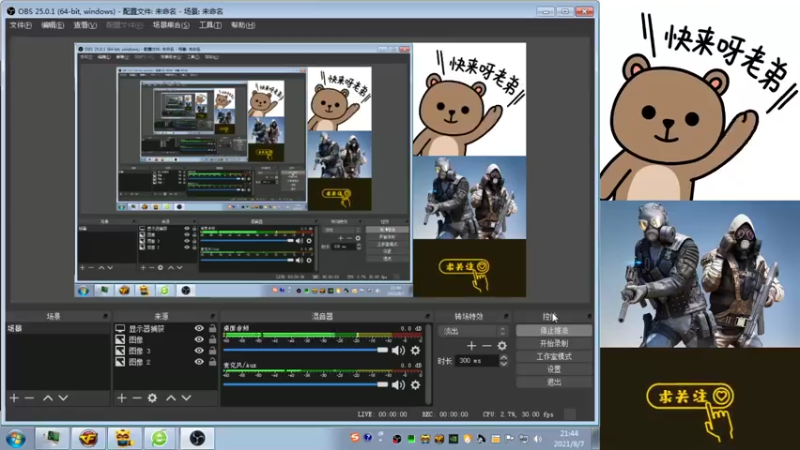Open the 编辑(E) menu
The height and width of the screenshot is (450, 800).
(x=53, y=25)
